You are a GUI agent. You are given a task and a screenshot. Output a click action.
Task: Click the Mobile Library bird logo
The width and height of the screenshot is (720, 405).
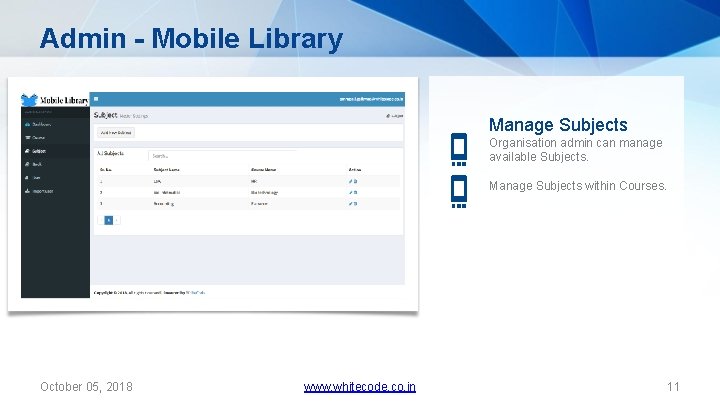click(x=29, y=99)
